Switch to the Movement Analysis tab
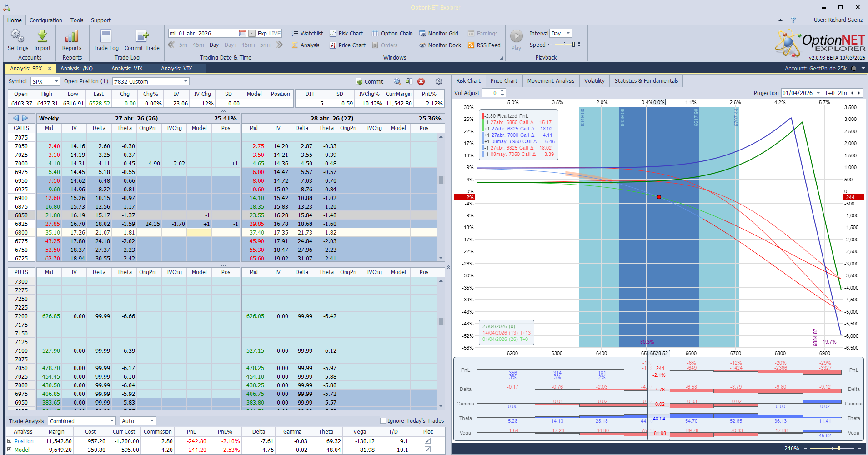868x455 pixels. tap(551, 81)
